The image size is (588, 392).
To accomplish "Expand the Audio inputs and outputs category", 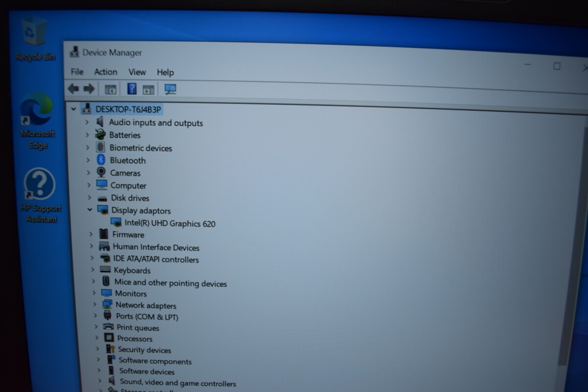I will (x=87, y=122).
